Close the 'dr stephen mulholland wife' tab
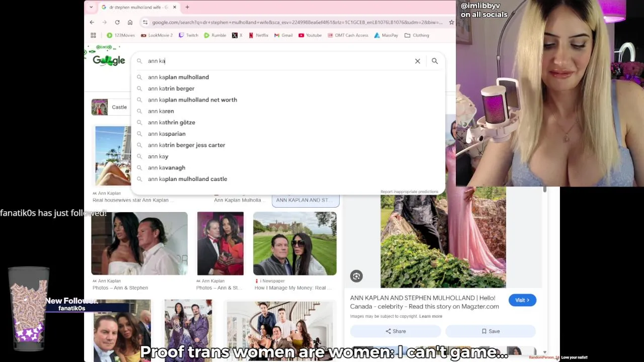Screen dimensions: 644x362 pyautogui.click(x=175, y=7)
